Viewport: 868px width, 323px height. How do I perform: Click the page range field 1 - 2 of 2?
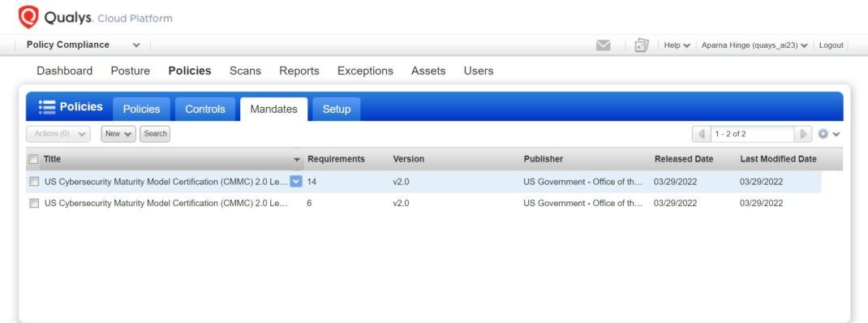click(x=752, y=134)
